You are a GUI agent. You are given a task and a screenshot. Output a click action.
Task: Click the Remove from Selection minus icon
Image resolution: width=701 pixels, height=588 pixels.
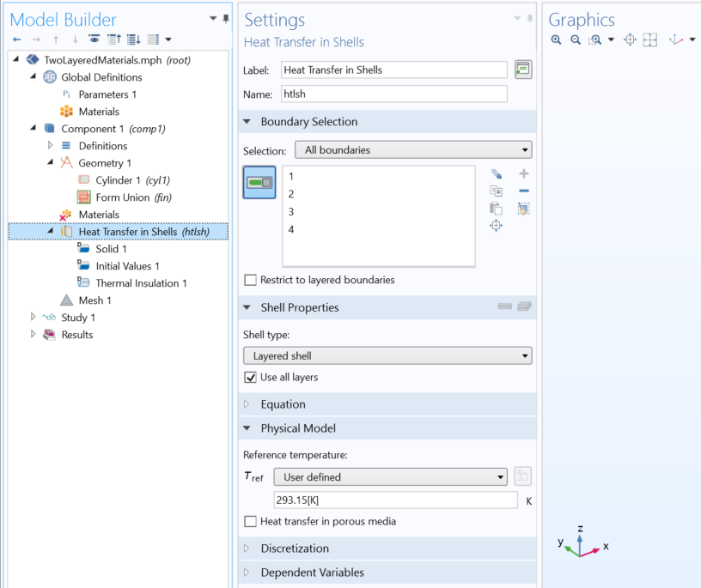pos(523,191)
